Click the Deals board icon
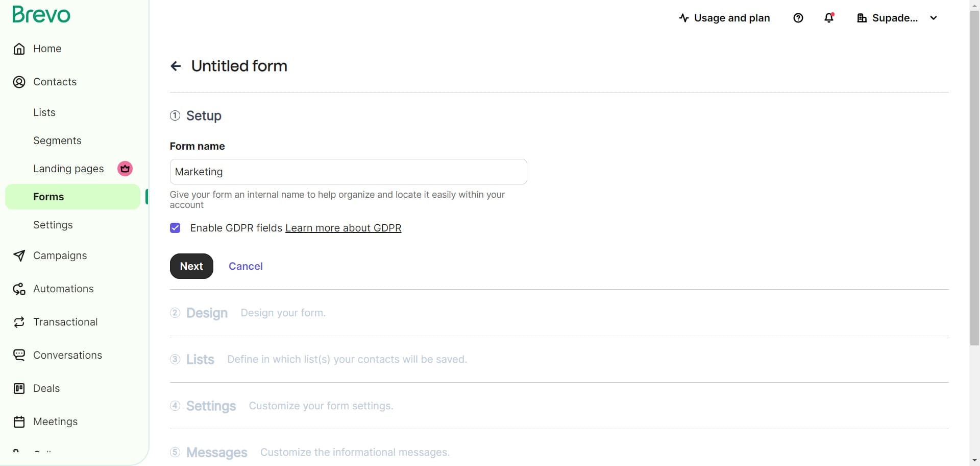This screenshot has height=466, width=980. [x=19, y=389]
